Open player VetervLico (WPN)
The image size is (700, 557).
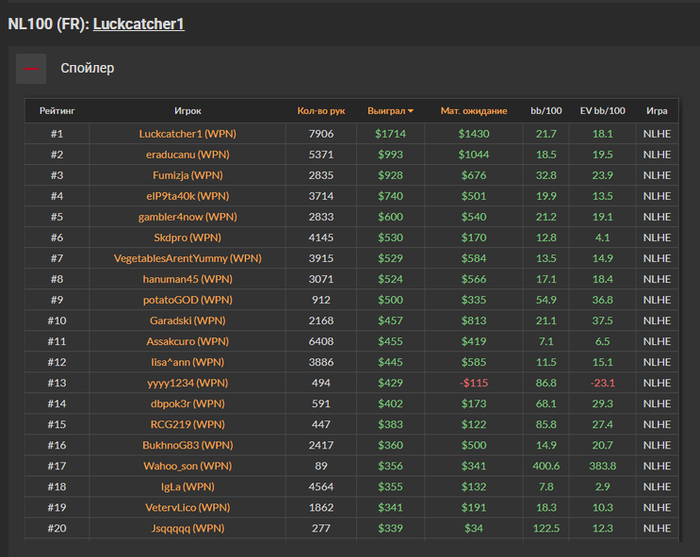188,507
